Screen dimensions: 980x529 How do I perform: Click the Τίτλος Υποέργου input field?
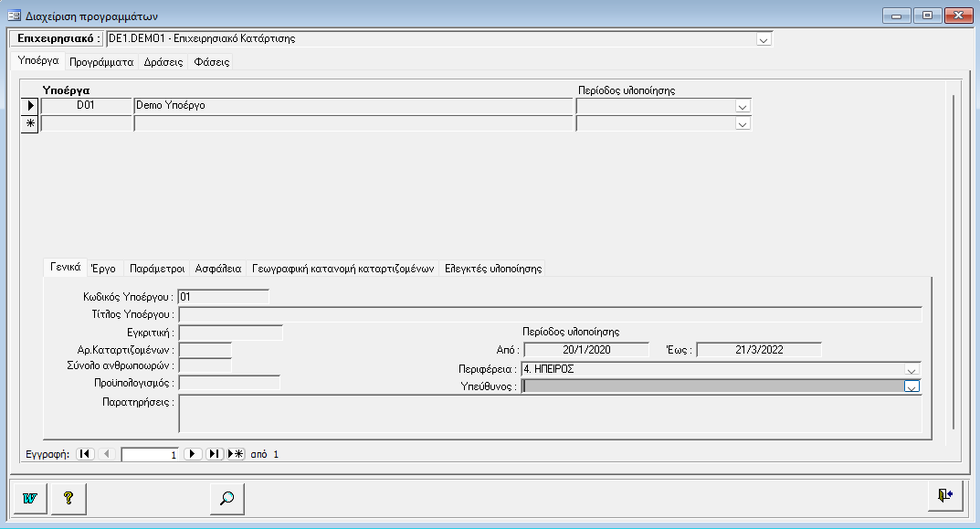(x=548, y=314)
